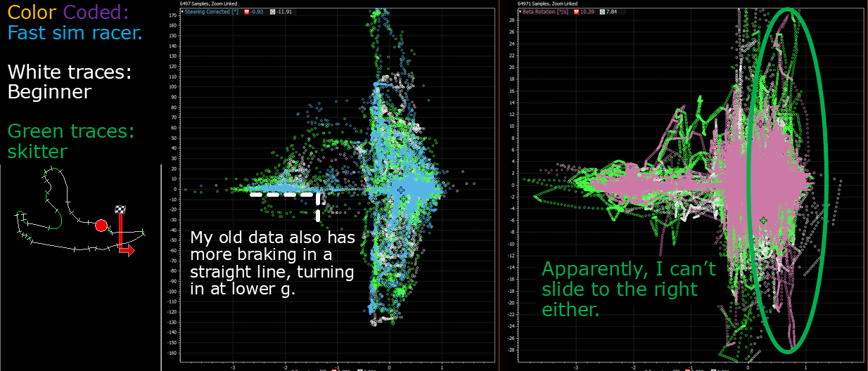Click the checkered flag on track map
Viewport: 868px width, 371px height.
[x=120, y=209]
